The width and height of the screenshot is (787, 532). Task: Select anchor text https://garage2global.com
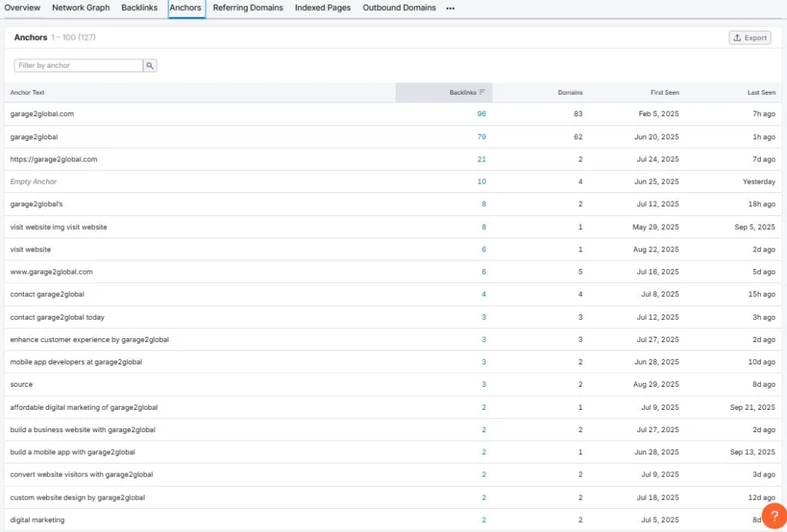click(x=54, y=159)
